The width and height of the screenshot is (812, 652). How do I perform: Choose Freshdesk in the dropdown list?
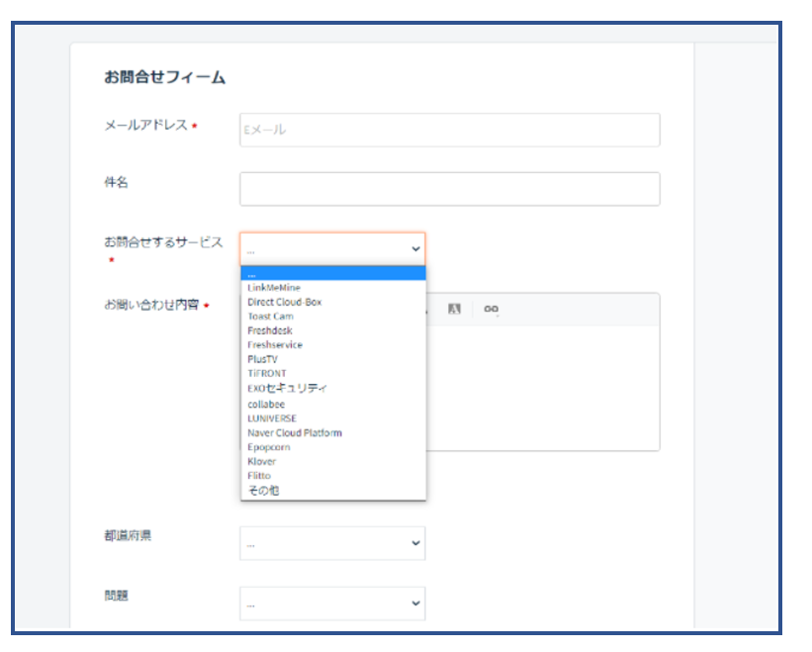click(333, 330)
